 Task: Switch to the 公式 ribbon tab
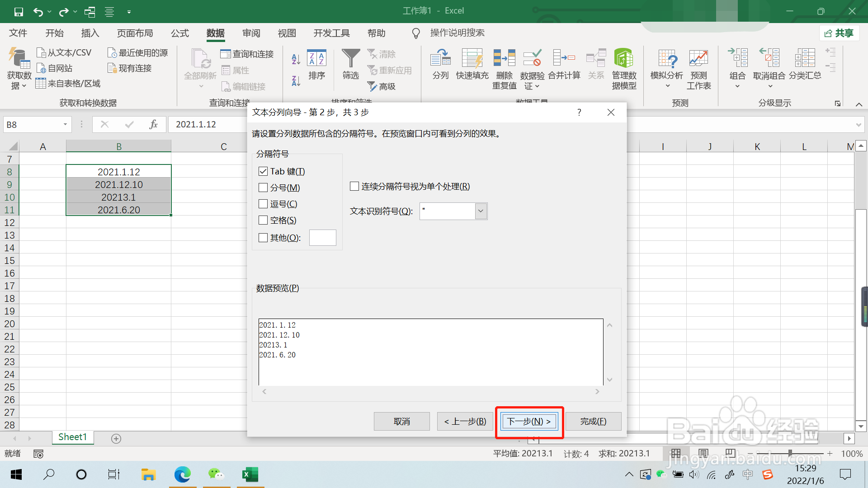point(179,33)
